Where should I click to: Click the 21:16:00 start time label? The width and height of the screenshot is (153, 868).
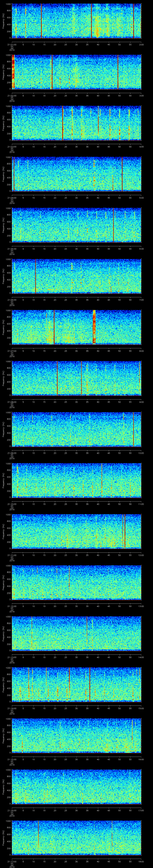[x=12, y=810]
